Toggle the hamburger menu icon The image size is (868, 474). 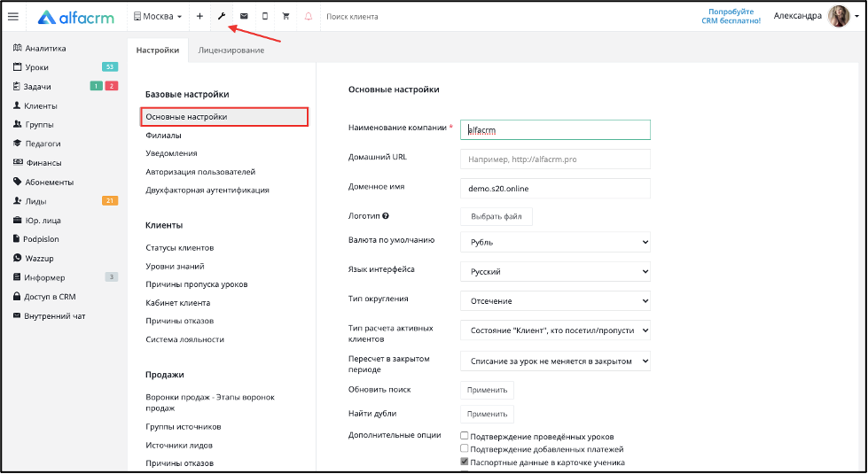pos(12,16)
